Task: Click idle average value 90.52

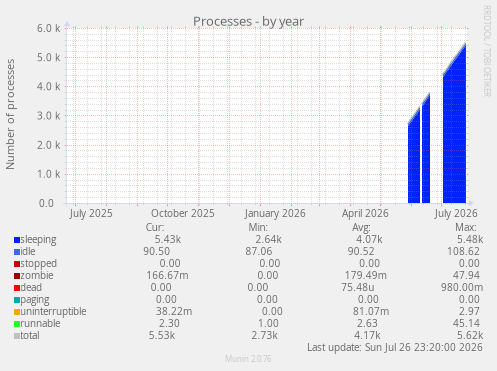Action: coord(361,251)
